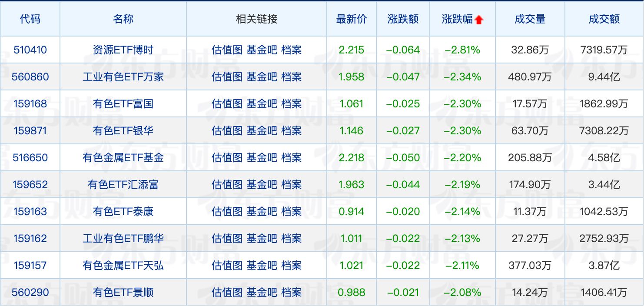
Task: Open 有色金属ETF天弘 name link
Action: [x=123, y=266]
